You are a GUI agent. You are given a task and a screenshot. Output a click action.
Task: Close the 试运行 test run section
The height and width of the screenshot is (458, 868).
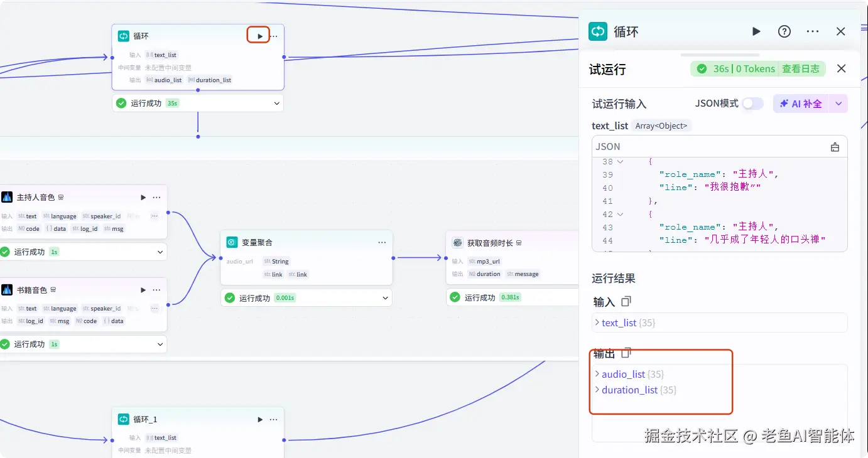coord(842,69)
